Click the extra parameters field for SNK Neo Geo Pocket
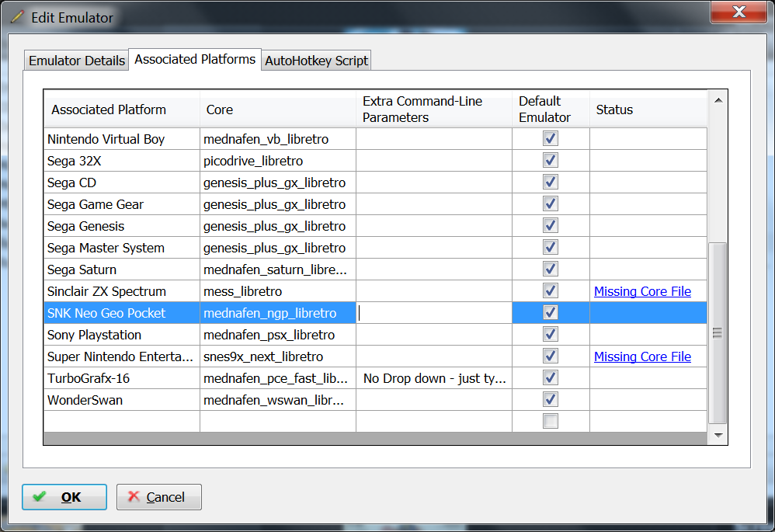This screenshot has height=532, width=775. point(434,313)
